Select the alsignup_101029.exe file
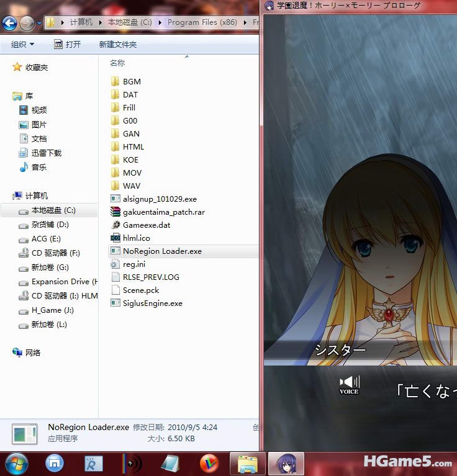 (x=159, y=199)
